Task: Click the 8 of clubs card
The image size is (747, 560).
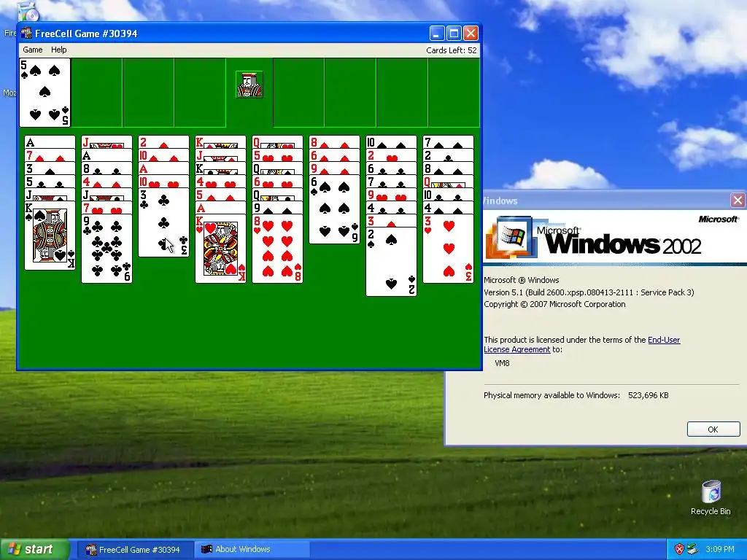Action: 107,168
